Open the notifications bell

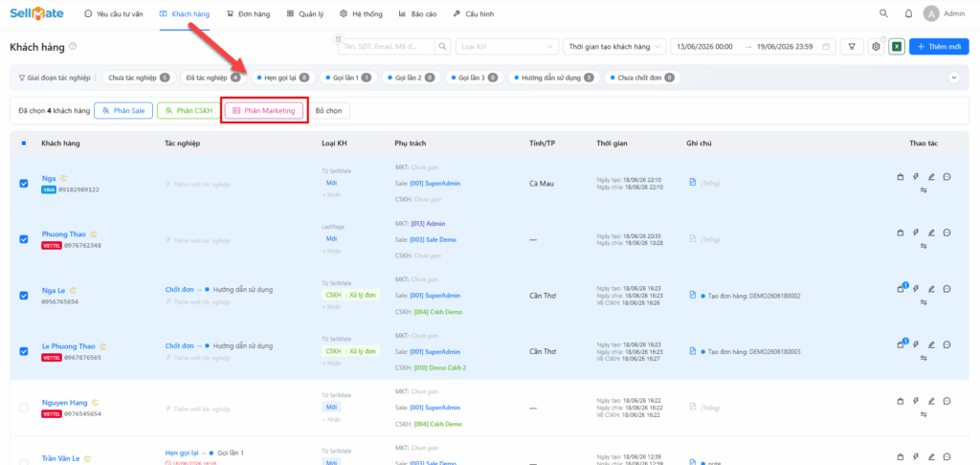908,13
